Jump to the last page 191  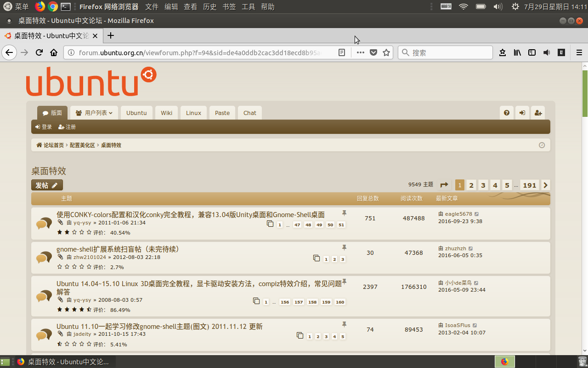530,185
